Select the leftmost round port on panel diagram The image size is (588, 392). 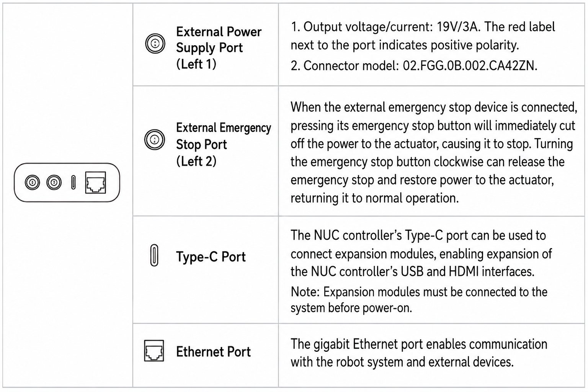pyautogui.click(x=33, y=182)
